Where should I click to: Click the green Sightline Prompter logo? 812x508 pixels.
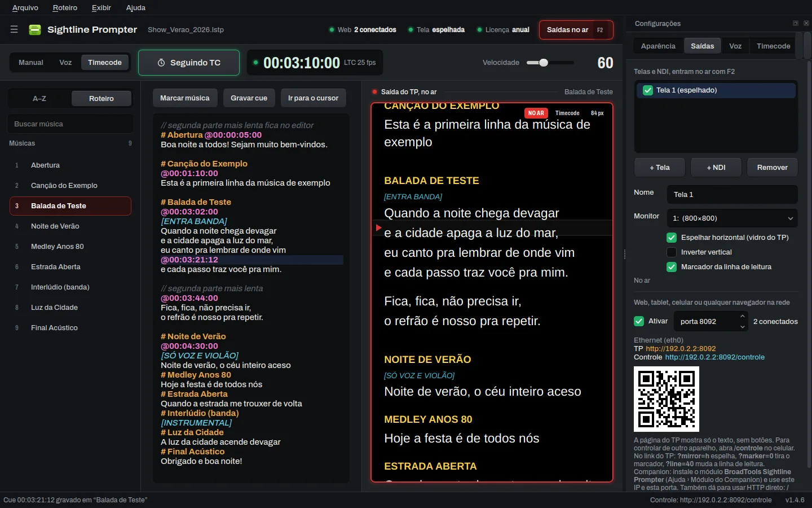coord(35,30)
